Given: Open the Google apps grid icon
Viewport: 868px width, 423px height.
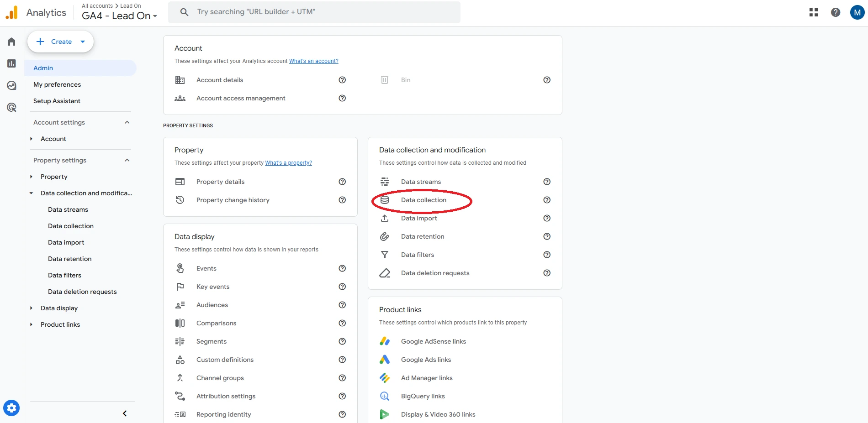Looking at the screenshot, I should 814,12.
